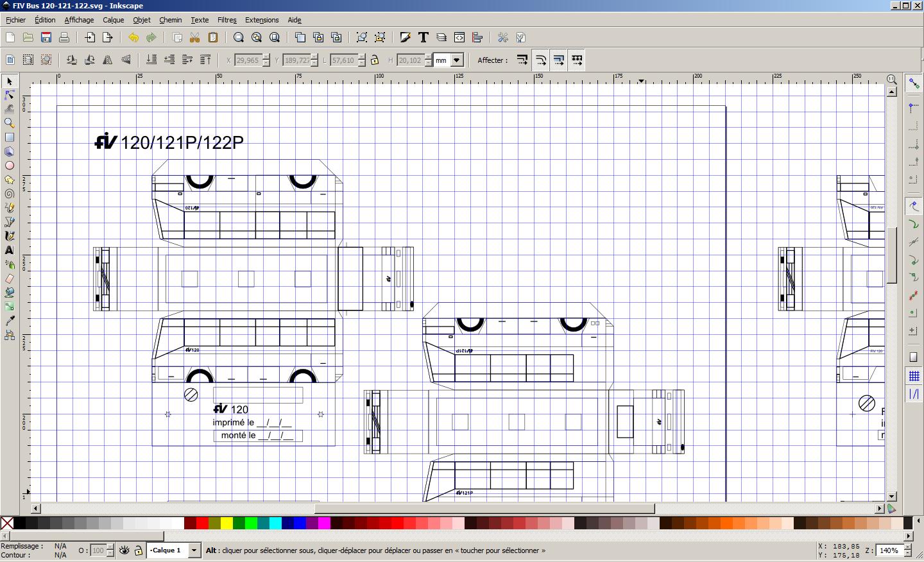Image resolution: width=924 pixels, height=562 pixels.
Task: Pick the yellow palette swatch
Action: click(227, 524)
